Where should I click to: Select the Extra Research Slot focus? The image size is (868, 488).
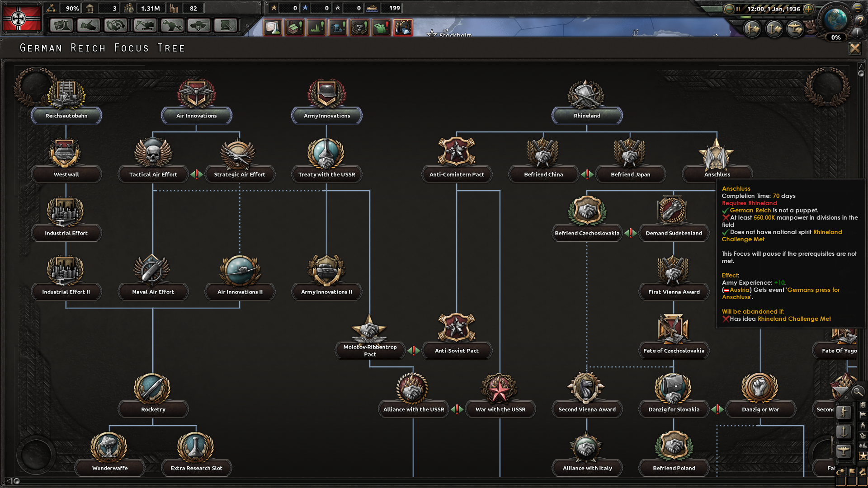[x=197, y=454]
